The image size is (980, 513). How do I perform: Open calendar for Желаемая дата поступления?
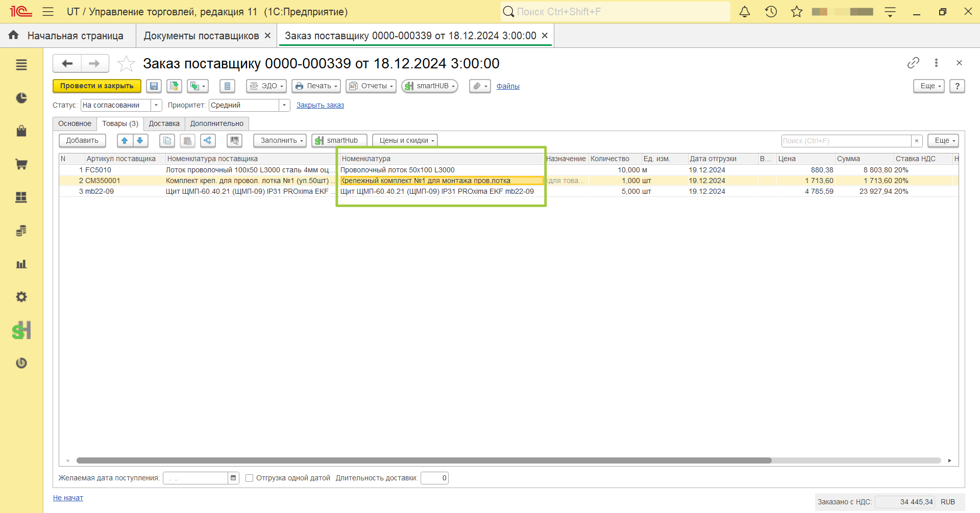click(x=233, y=478)
